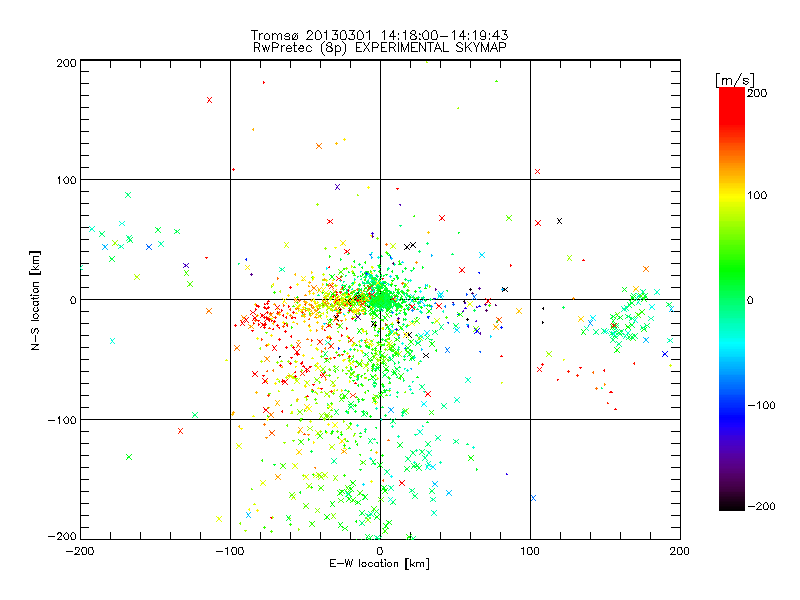The height and width of the screenshot is (600, 800).
Task: Click the 'N-S location [km]' axis label
Action: tap(35, 301)
